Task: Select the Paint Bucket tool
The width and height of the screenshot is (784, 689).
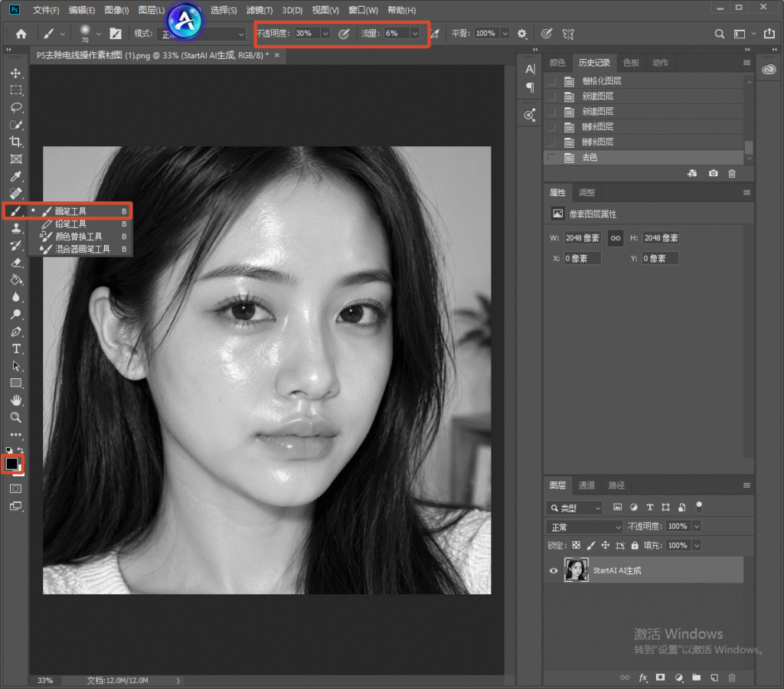Action: [x=16, y=280]
